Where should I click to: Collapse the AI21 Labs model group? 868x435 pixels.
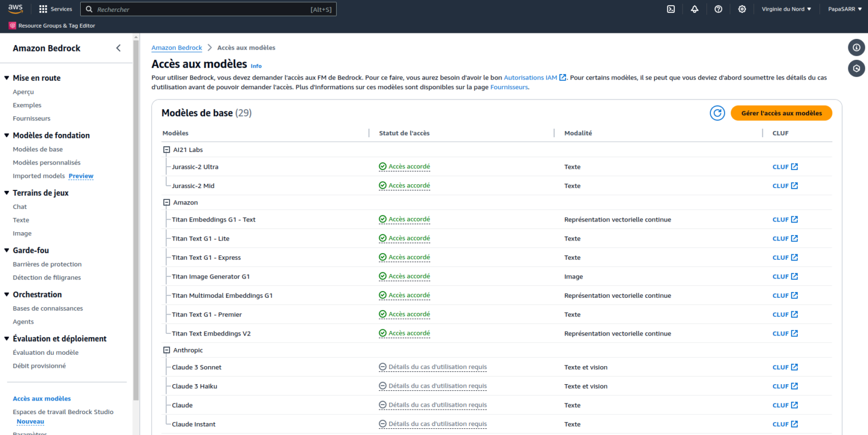167,150
